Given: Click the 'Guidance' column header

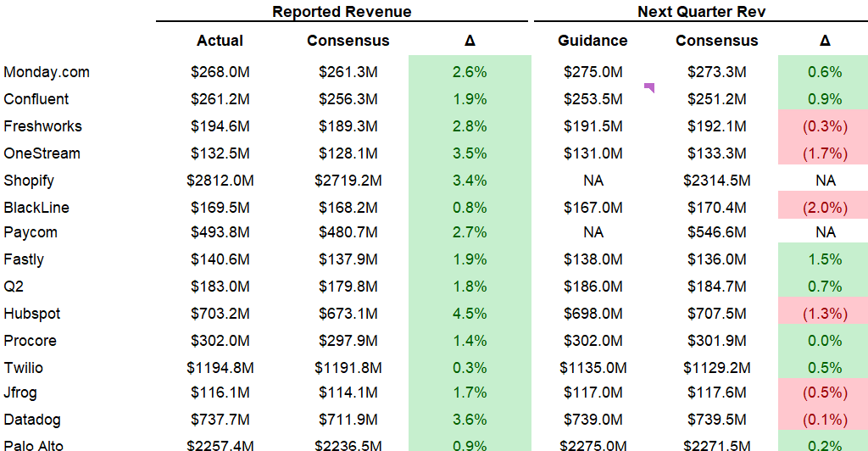Looking at the screenshot, I should [593, 41].
